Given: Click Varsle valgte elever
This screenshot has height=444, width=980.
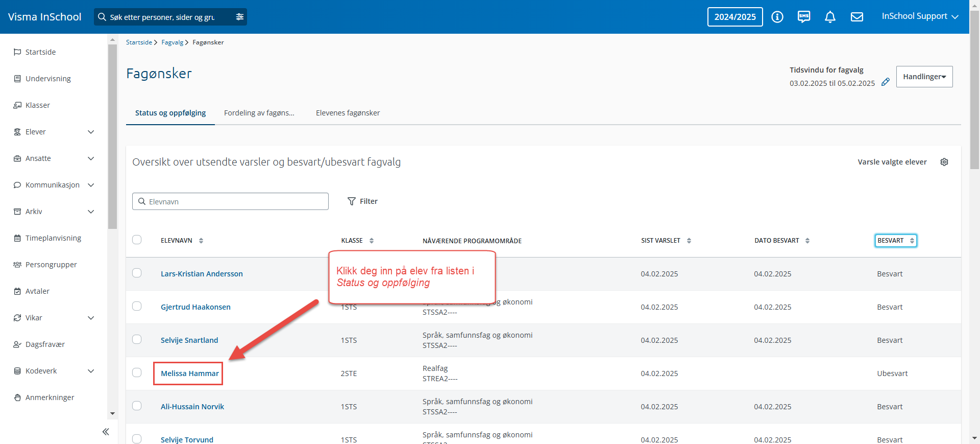Looking at the screenshot, I should (892, 162).
